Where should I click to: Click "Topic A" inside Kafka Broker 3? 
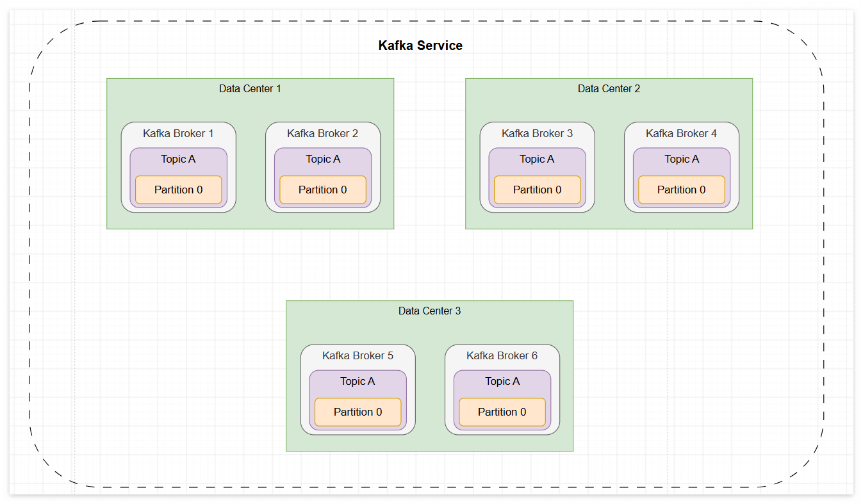point(537,159)
